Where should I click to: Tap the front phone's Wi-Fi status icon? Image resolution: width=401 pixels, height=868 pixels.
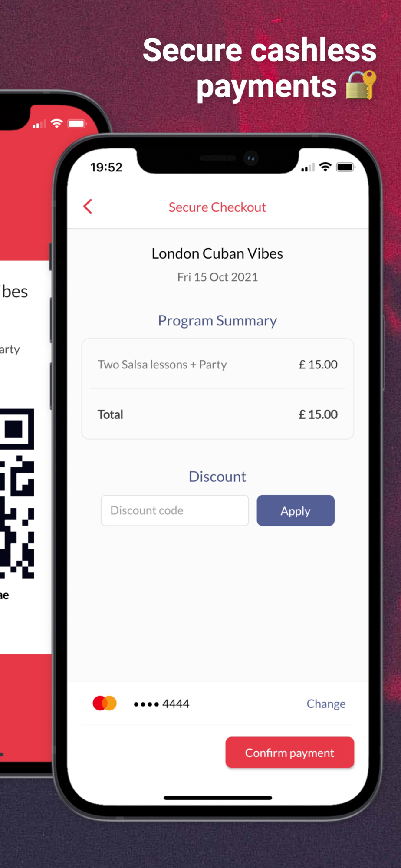pyautogui.click(x=325, y=167)
